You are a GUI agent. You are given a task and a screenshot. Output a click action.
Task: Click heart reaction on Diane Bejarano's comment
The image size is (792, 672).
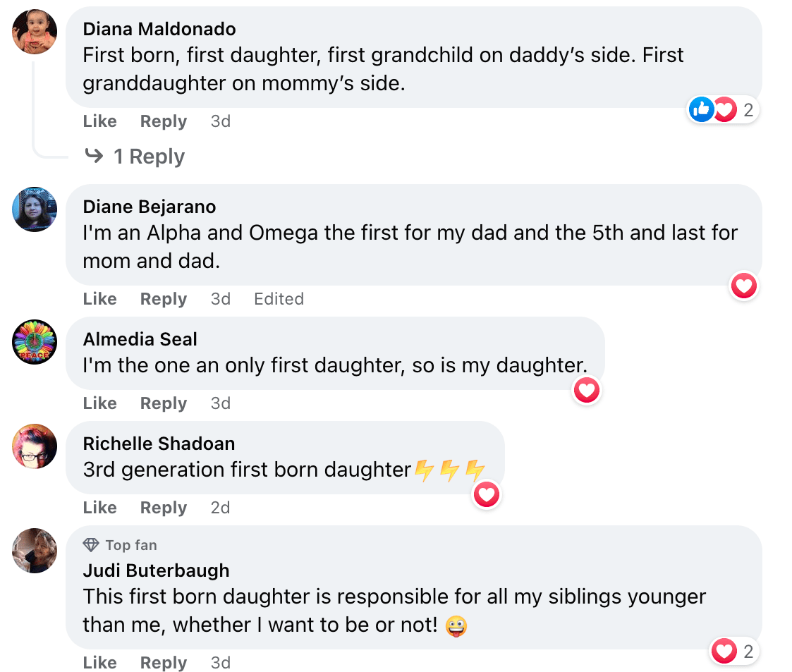click(744, 286)
